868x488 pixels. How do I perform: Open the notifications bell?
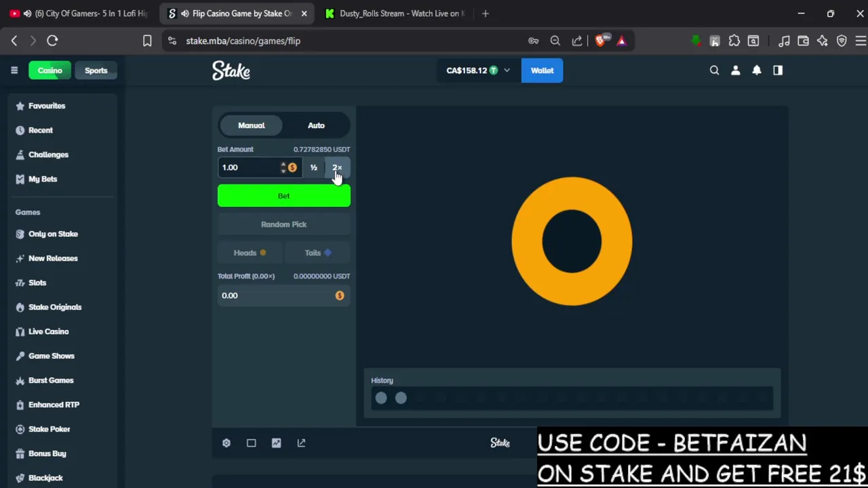click(757, 70)
